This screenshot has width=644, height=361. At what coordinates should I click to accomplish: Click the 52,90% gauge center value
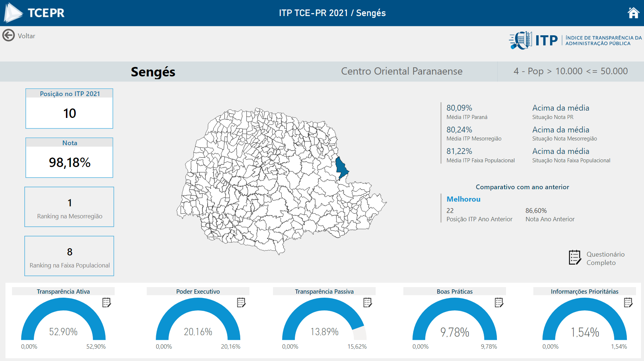click(x=63, y=332)
